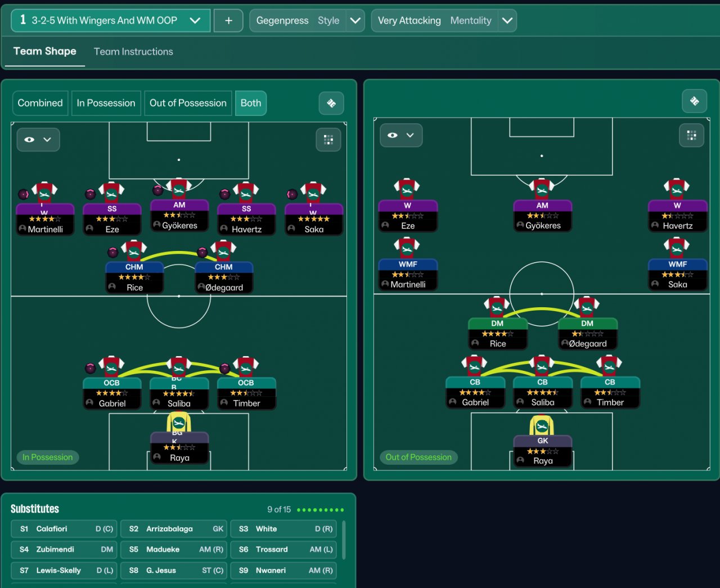Click the diamond icon button beside the Both toggle
This screenshot has width=720, height=588.
click(331, 103)
